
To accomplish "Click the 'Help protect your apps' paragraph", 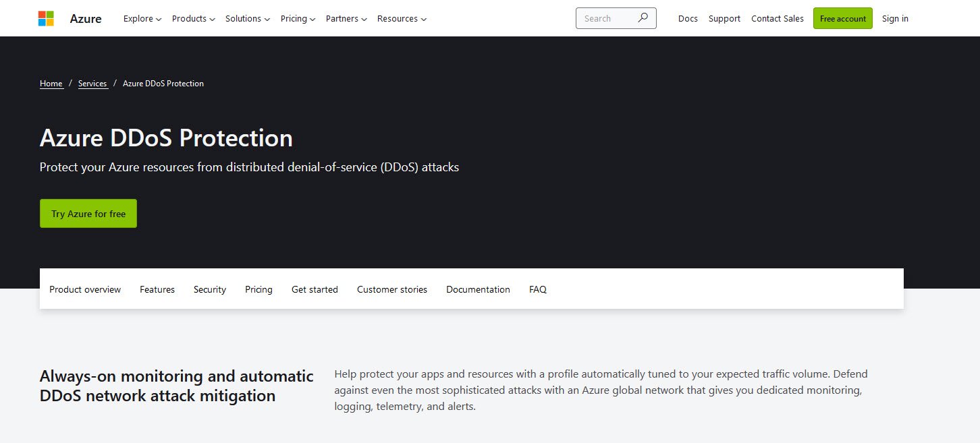I will click(601, 390).
